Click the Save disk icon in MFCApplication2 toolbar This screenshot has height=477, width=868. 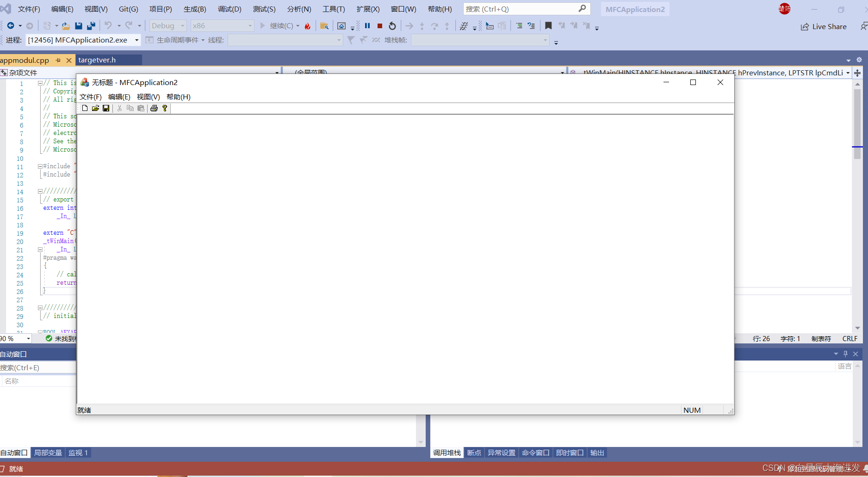click(106, 108)
